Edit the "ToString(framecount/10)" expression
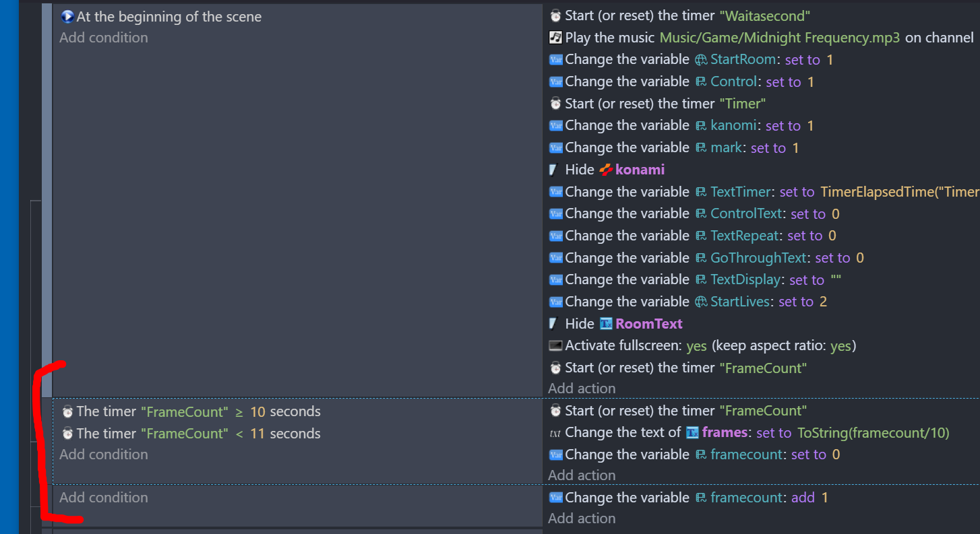The height and width of the screenshot is (534, 980). pos(873,432)
